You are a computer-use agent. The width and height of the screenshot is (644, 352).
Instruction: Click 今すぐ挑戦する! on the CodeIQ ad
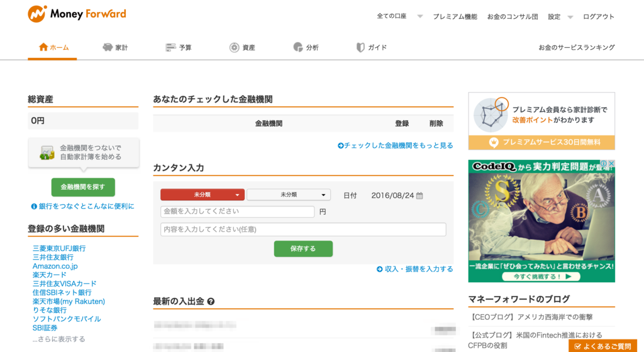pyautogui.click(x=541, y=276)
